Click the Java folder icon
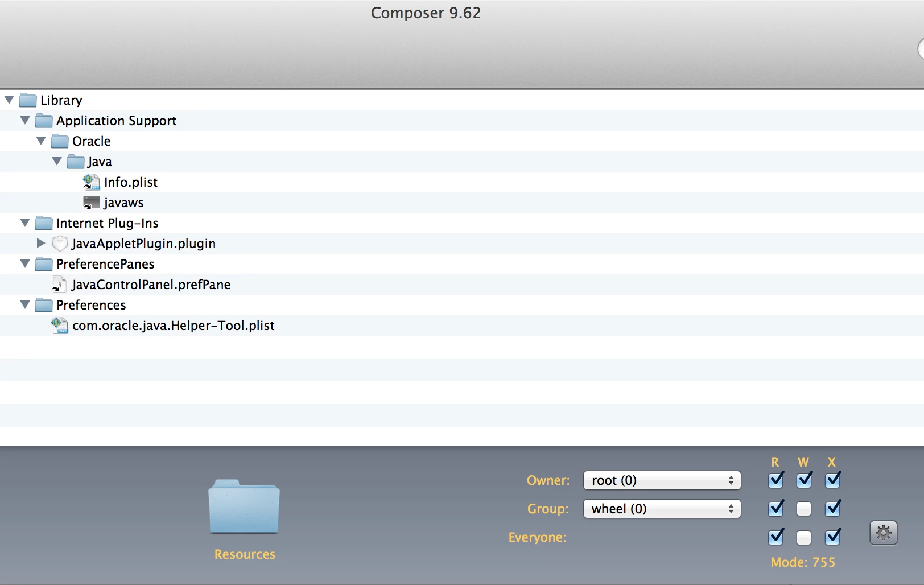Screen dimensions: 924x585 (76, 162)
